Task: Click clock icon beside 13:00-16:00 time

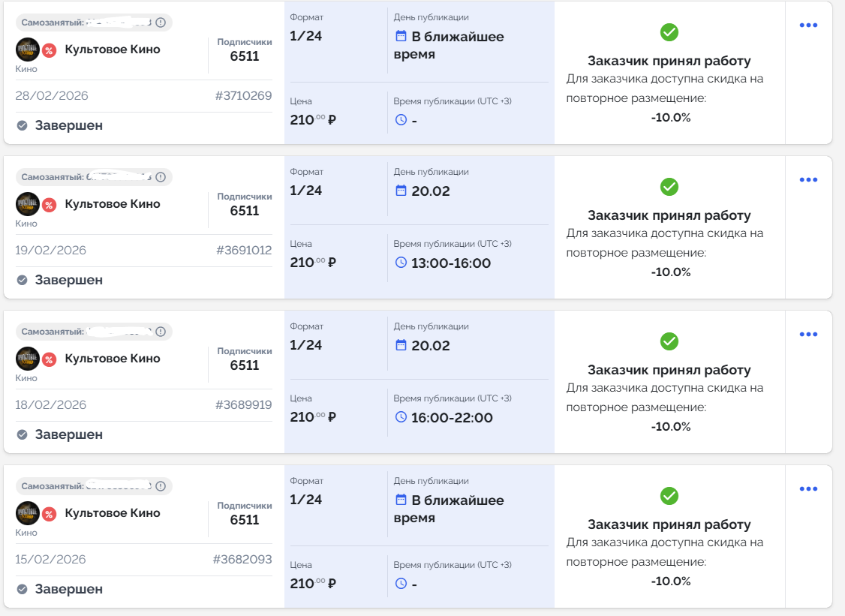Action: coord(401,263)
